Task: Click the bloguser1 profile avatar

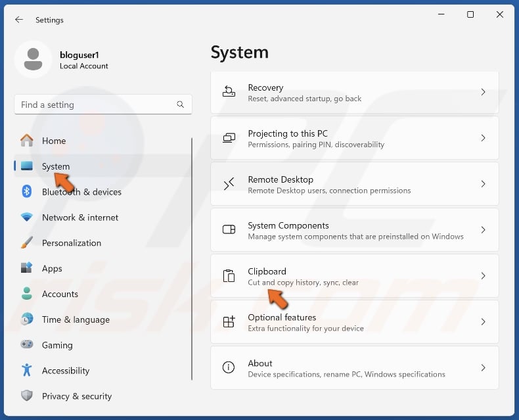Action: click(33, 60)
